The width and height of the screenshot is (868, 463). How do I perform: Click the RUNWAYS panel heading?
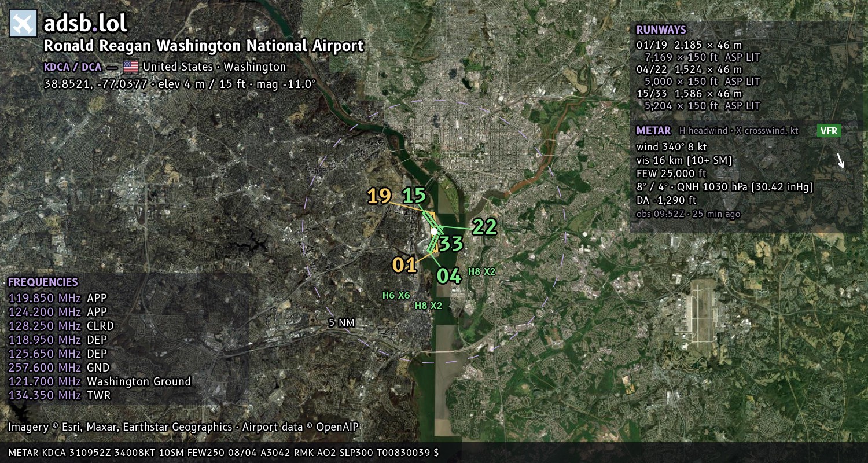click(x=661, y=30)
